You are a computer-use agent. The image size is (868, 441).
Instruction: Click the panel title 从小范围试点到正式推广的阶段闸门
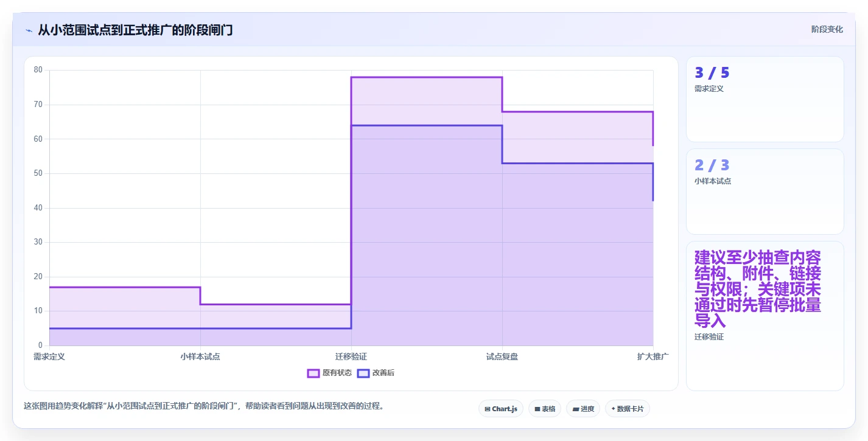(135, 30)
